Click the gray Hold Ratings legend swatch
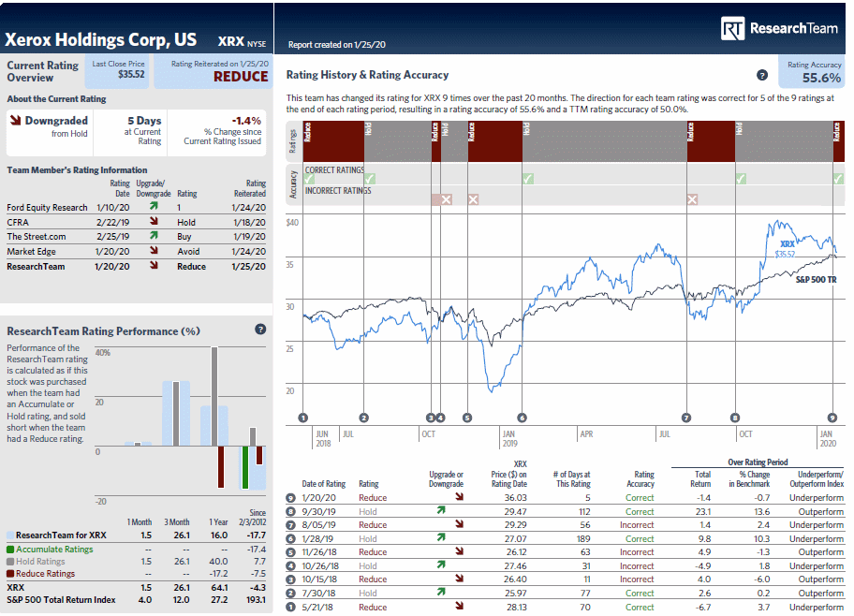This screenshot has width=854, height=616. pyautogui.click(x=10, y=562)
